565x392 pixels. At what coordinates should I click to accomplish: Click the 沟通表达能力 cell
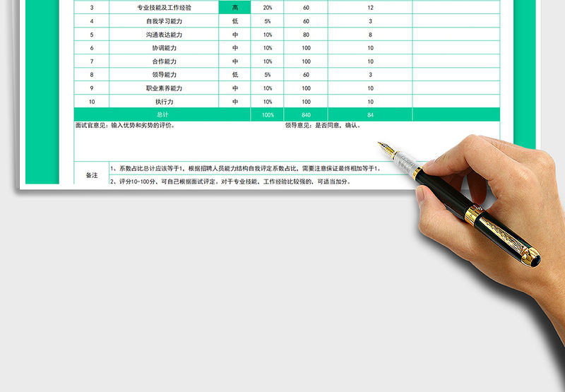[164, 35]
